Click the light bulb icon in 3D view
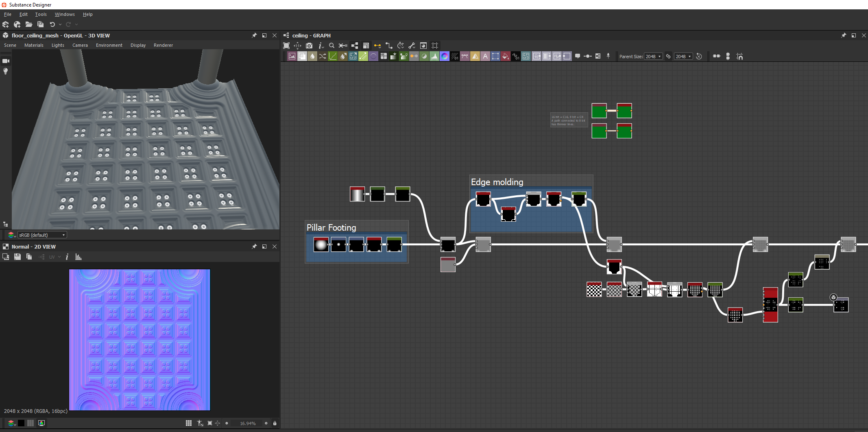Screen dimensions: 868x432 (x=6, y=71)
